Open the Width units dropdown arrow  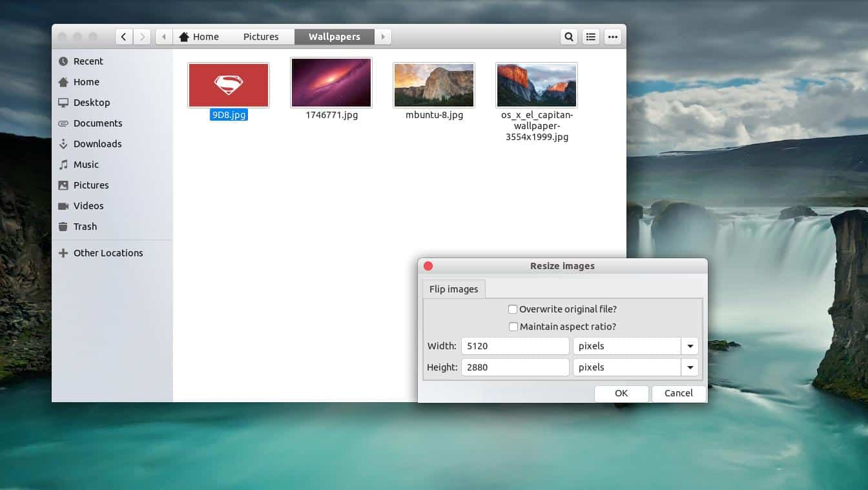[x=690, y=346]
